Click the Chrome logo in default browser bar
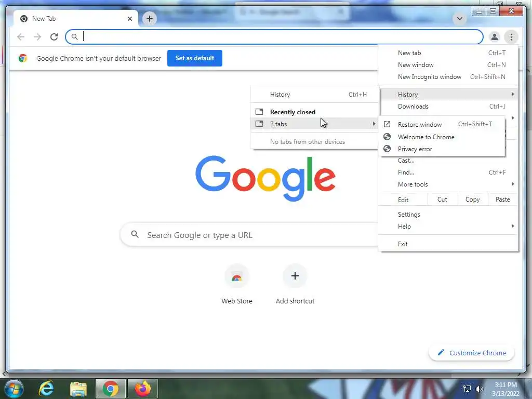This screenshot has width=532, height=399. [x=23, y=58]
